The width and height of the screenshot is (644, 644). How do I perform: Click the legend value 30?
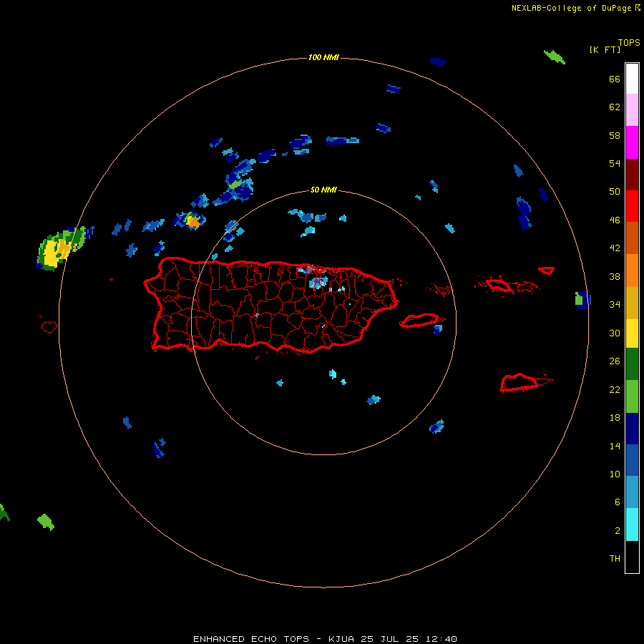pos(615,333)
